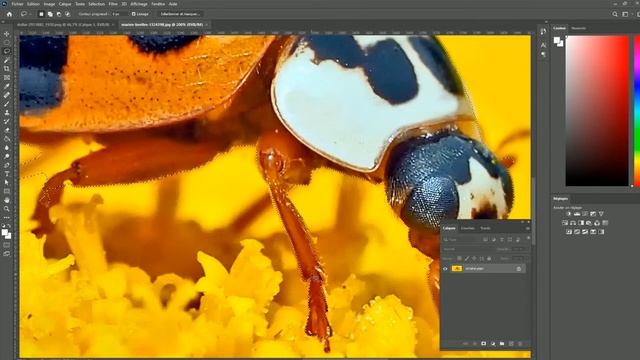Click the foreground color swatch in toolbar
Viewport: 640px width, 360px height.
pos(4,233)
